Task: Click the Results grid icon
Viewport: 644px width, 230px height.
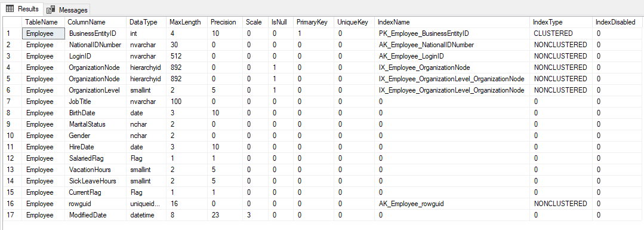Action: (10, 8)
